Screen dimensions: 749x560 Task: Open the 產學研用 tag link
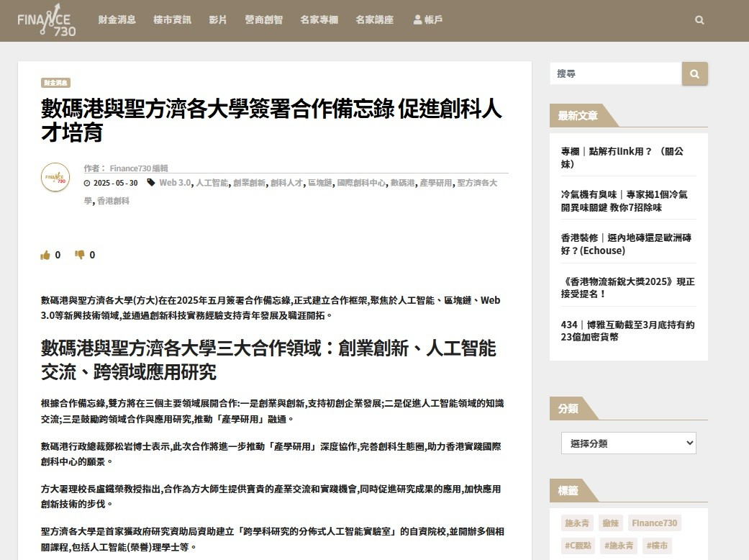(x=435, y=183)
